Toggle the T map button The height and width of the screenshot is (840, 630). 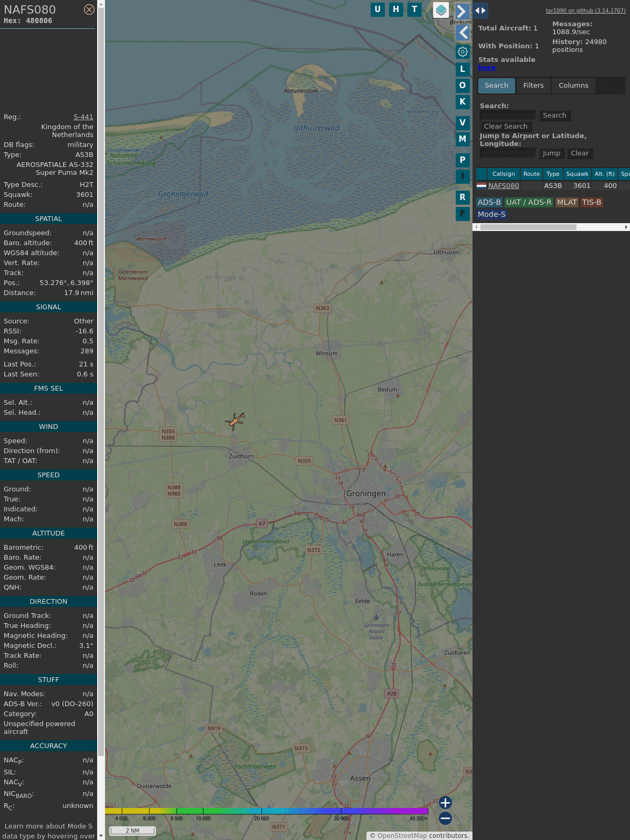[x=415, y=9]
